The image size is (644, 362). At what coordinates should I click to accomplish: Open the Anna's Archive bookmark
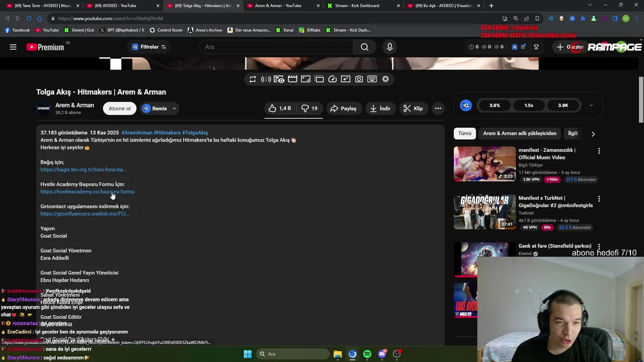click(x=205, y=30)
